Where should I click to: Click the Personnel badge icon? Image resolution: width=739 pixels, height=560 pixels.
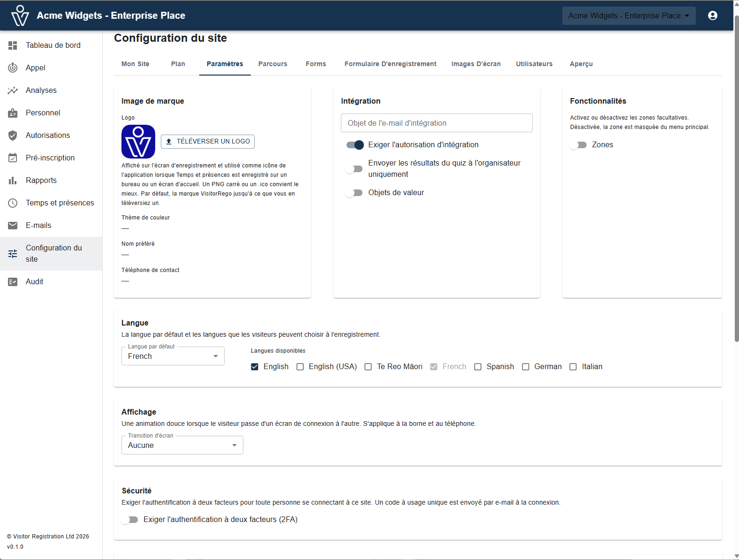pyautogui.click(x=13, y=113)
